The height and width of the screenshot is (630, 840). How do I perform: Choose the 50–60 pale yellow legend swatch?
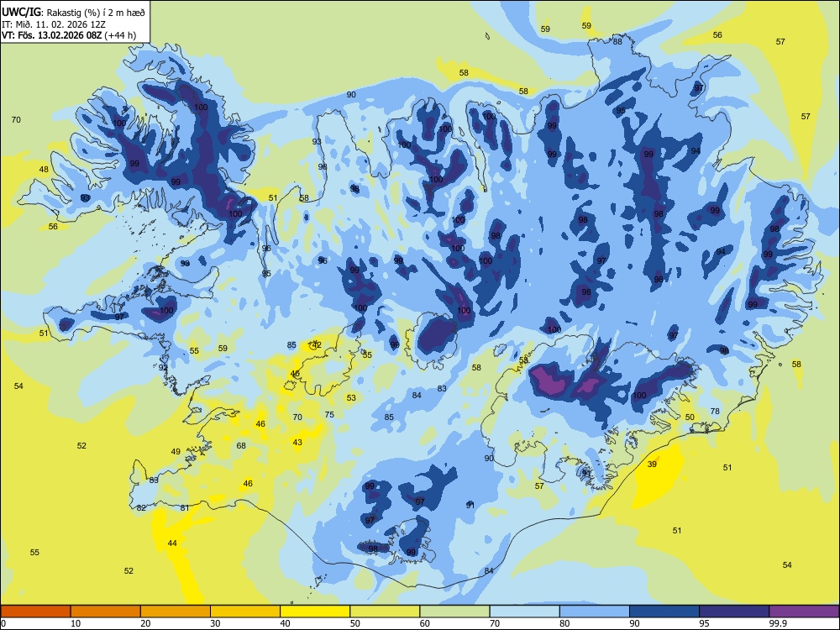tap(385, 612)
